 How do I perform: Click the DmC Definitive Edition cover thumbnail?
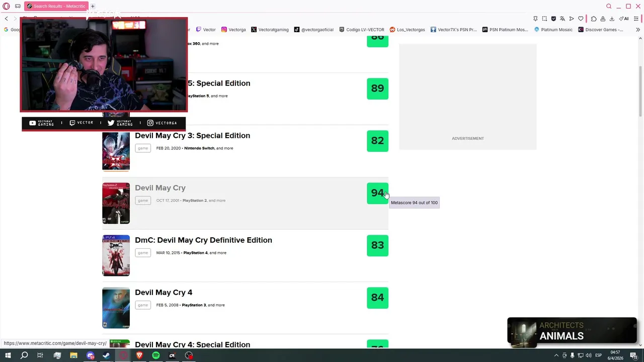coord(116,255)
